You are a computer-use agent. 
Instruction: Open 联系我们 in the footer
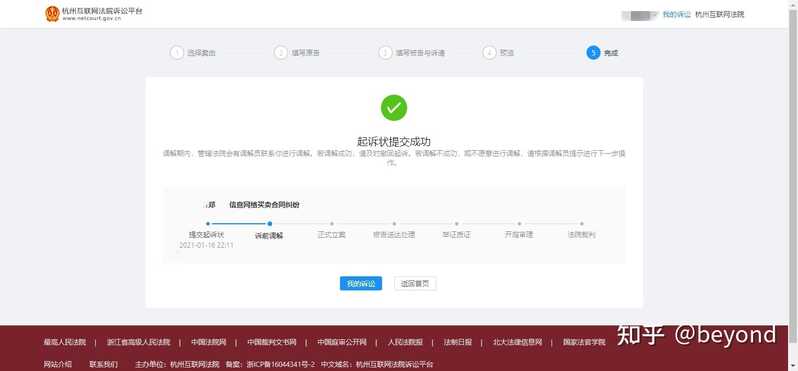pos(103,364)
